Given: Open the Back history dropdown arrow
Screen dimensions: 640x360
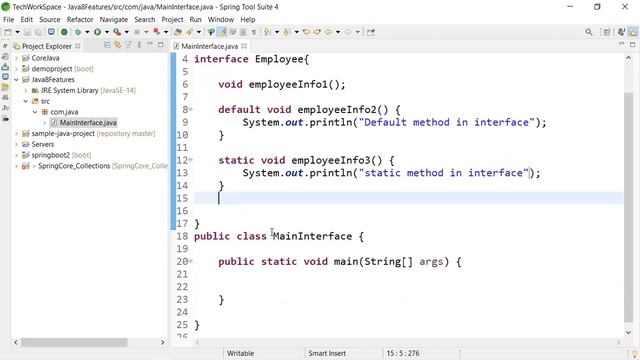Looking at the screenshot, I should tap(338, 32).
